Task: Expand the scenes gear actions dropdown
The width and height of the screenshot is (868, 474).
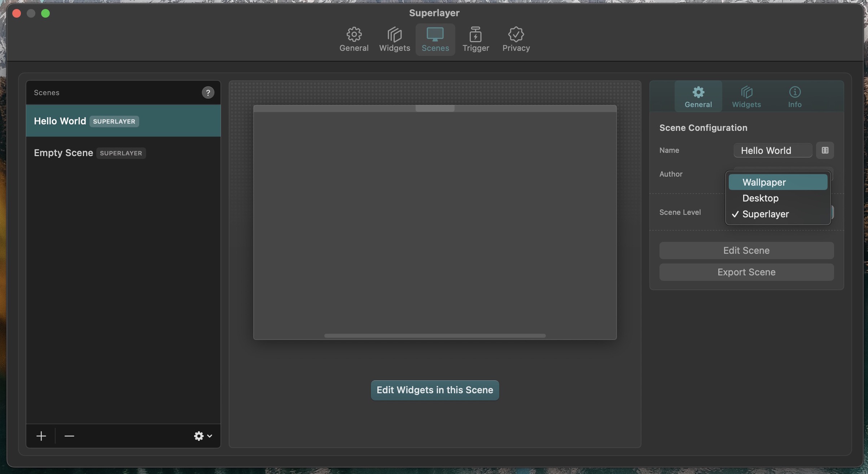Action: (203, 436)
